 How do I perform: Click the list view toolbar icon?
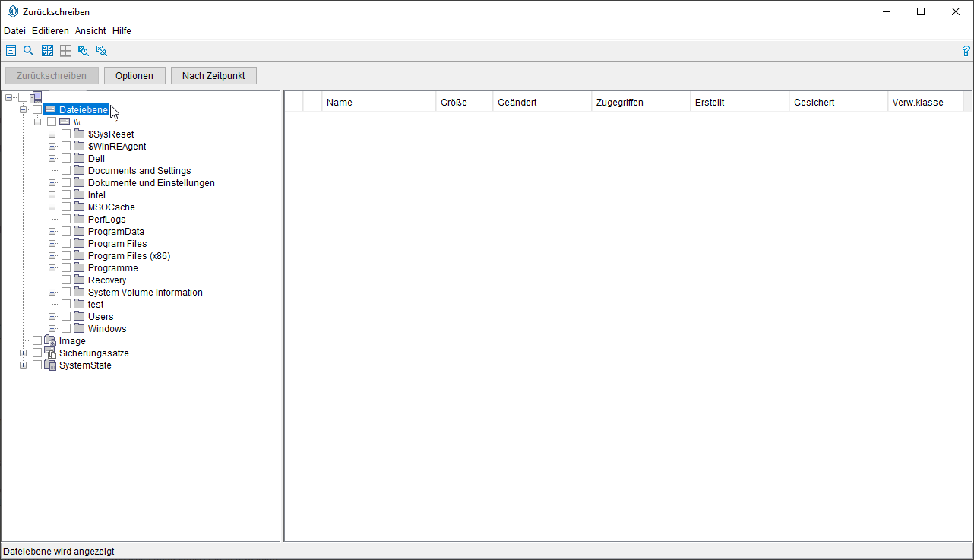11,51
